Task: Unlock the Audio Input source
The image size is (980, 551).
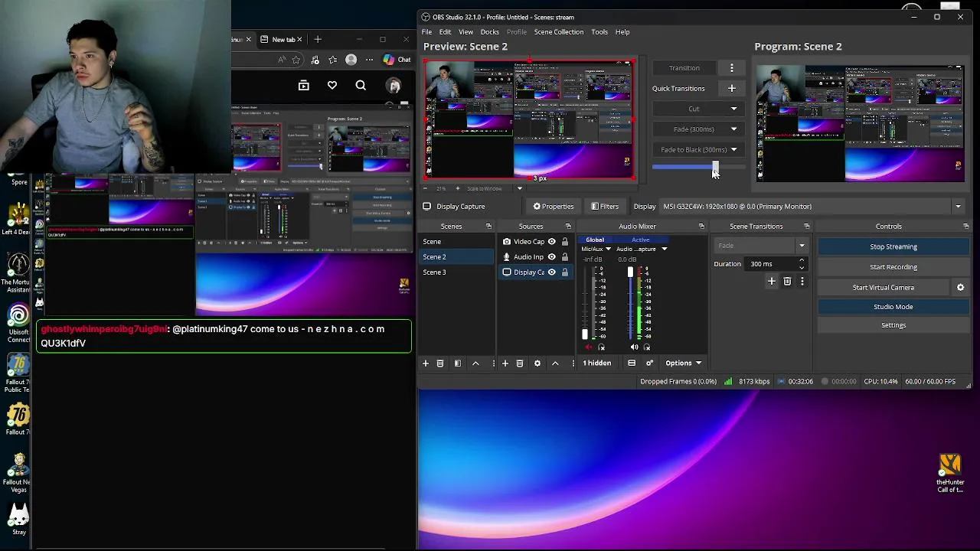Action: coord(565,256)
